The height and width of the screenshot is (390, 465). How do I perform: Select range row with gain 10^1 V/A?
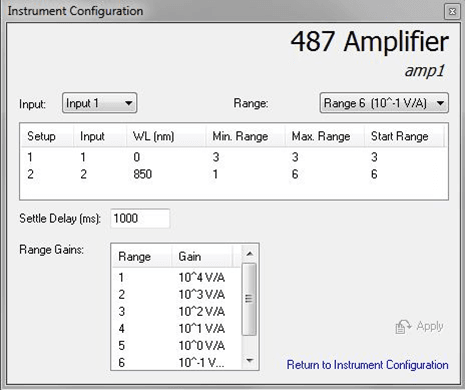176,328
